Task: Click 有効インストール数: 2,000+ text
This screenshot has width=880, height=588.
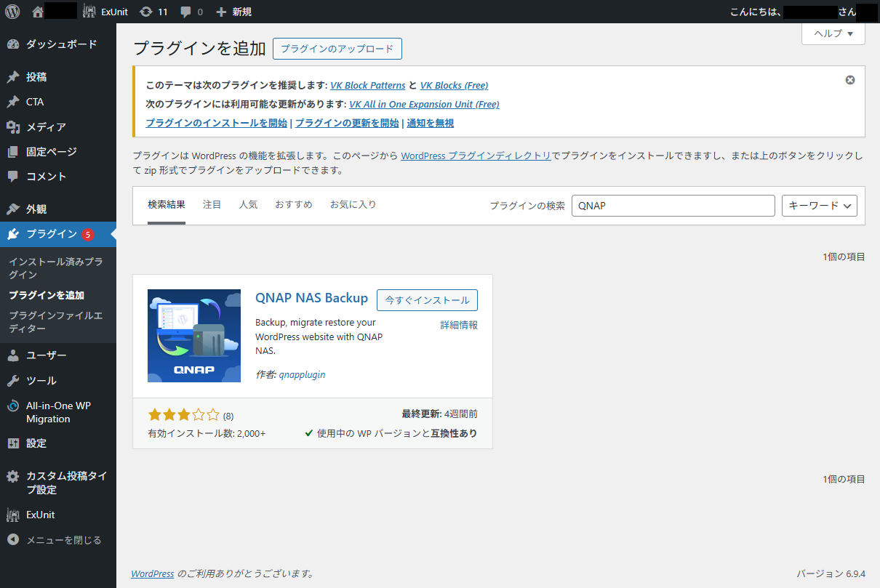Action: point(207,434)
